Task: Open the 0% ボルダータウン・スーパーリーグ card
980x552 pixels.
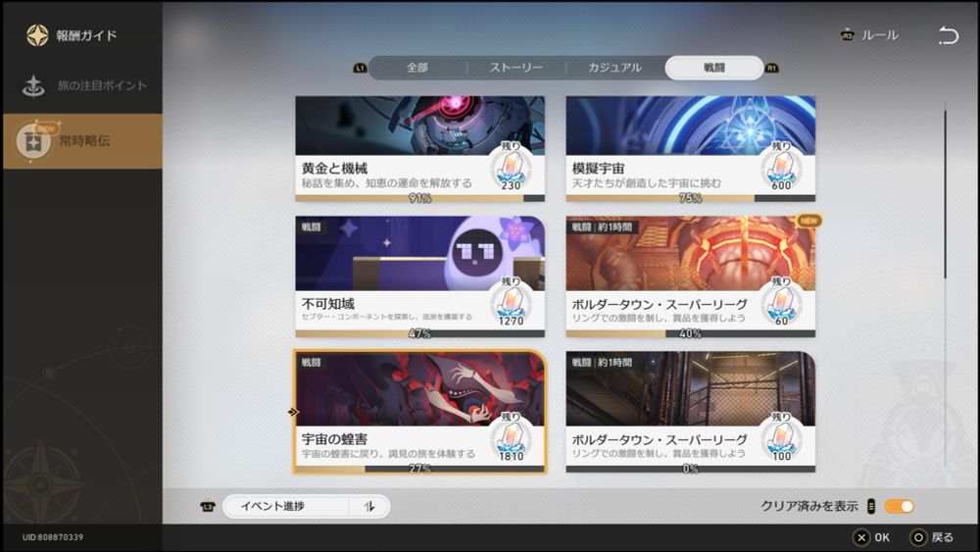Action: pyautogui.click(x=690, y=412)
